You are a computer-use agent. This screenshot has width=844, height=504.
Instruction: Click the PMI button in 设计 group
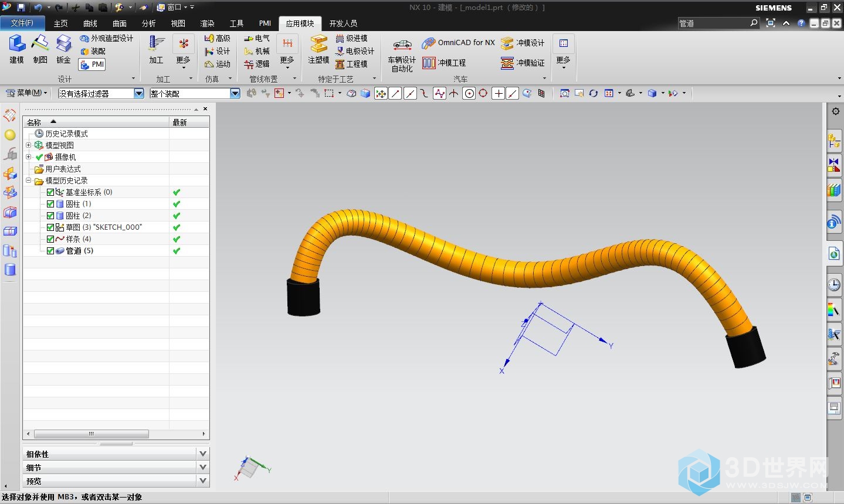point(92,64)
